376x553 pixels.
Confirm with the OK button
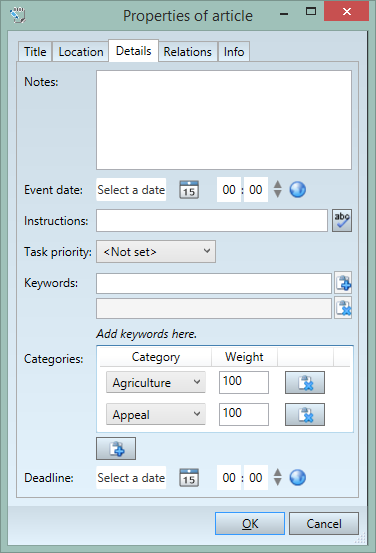pyautogui.click(x=250, y=524)
